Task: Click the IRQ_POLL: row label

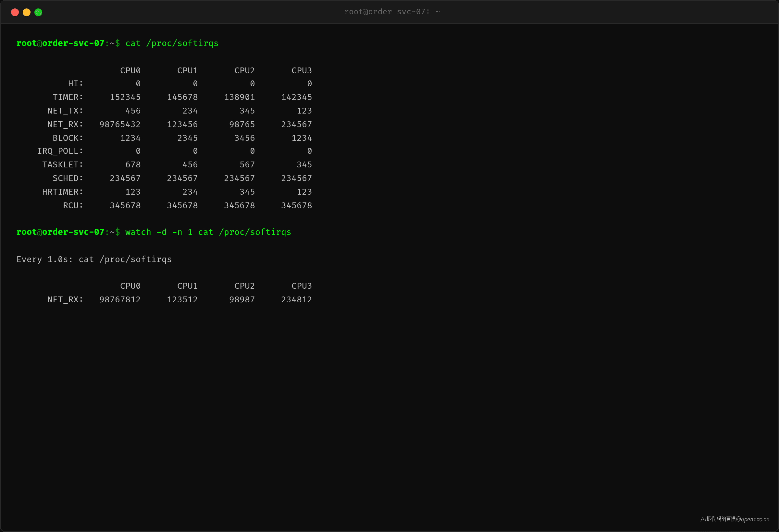Action: point(60,151)
